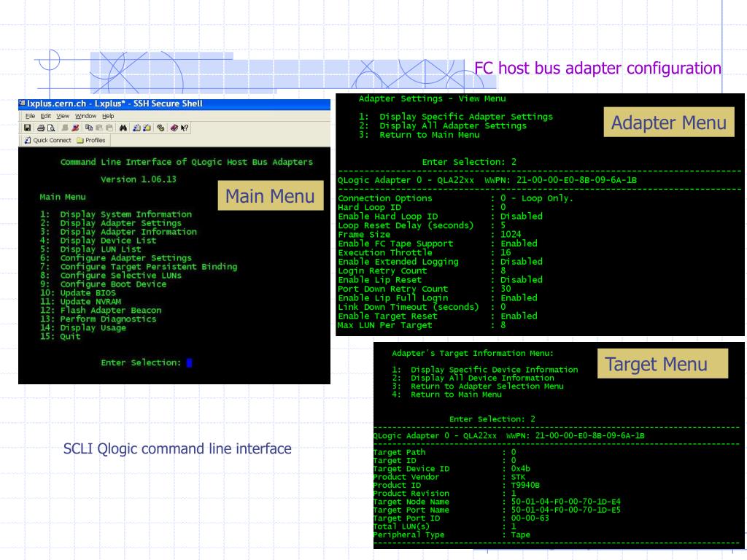Screen dimensions: 747x560
Task: Click the Copy icon in SSH toolbar
Action: [x=89, y=128]
